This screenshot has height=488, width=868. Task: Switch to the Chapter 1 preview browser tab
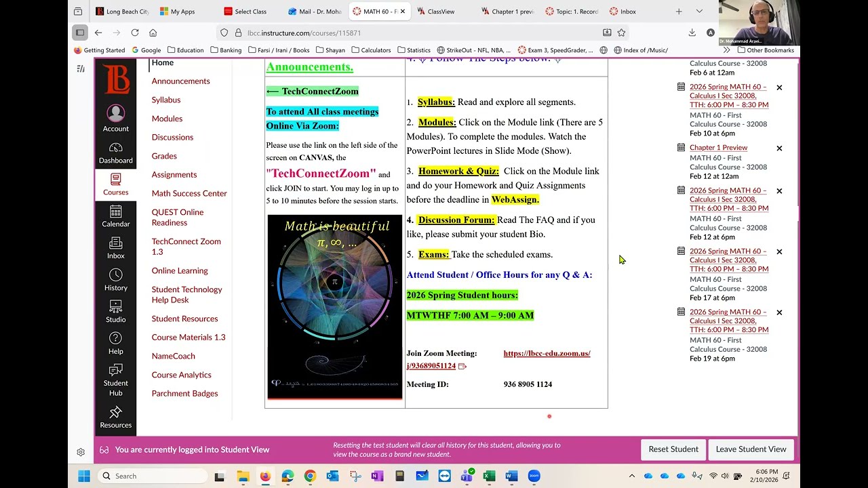click(509, 12)
